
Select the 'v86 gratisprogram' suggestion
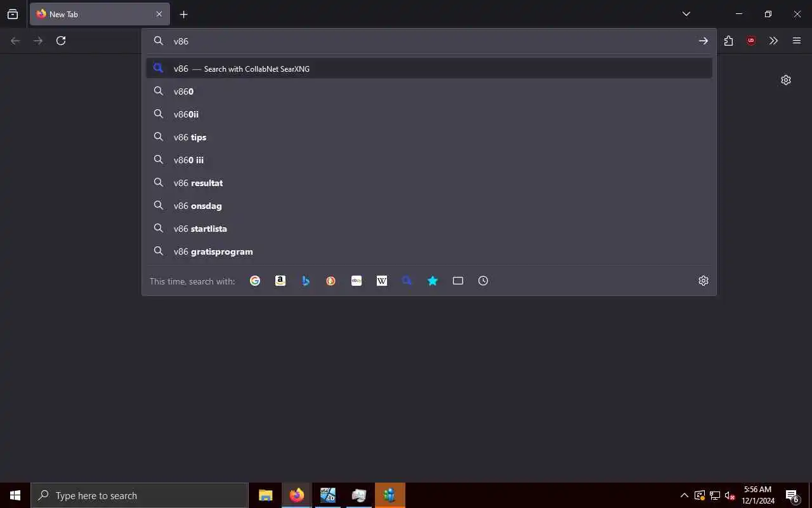click(429, 251)
